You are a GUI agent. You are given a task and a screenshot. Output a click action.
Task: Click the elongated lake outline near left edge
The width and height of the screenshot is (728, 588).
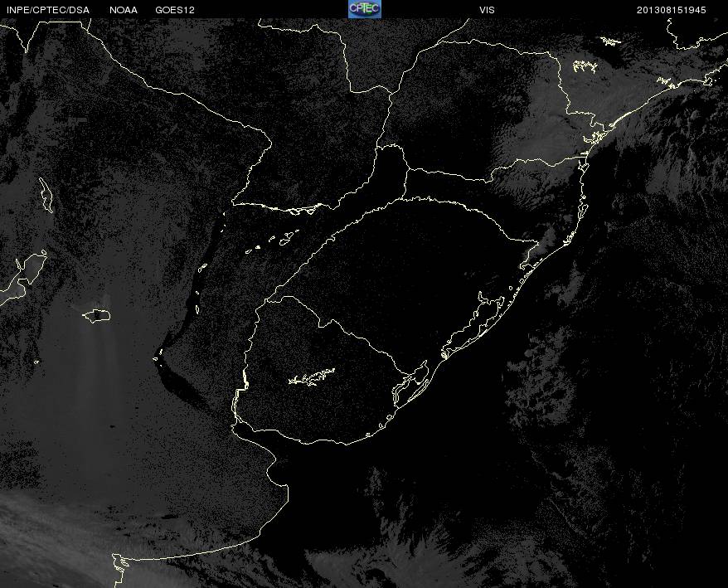coord(46,195)
